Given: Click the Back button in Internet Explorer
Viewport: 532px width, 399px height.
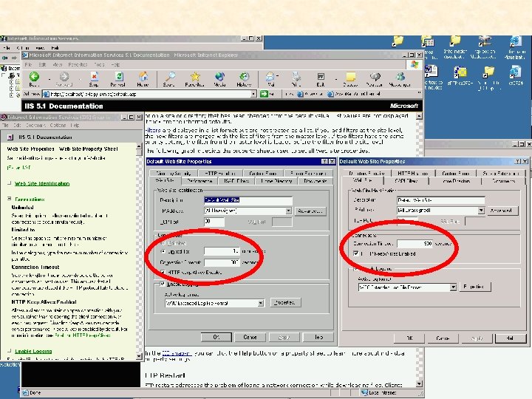Looking at the screenshot, I should coord(34,79).
